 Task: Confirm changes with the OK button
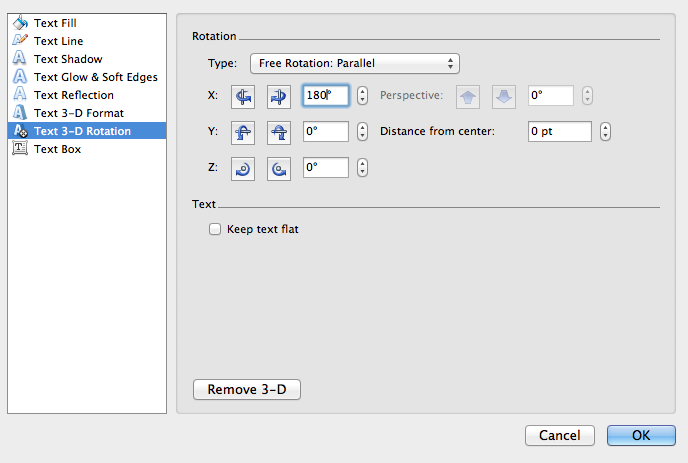click(641, 436)
